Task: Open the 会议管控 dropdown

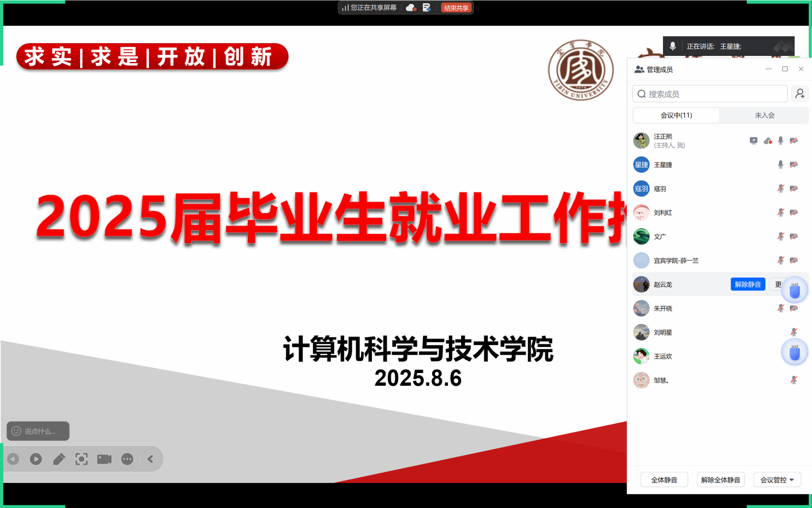Action: (x=777, y=480)
